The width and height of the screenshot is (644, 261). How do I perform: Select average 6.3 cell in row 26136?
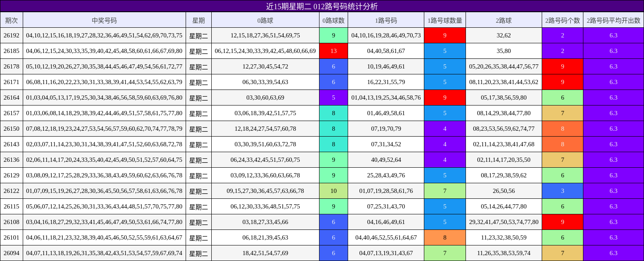(x=613, y=160)
